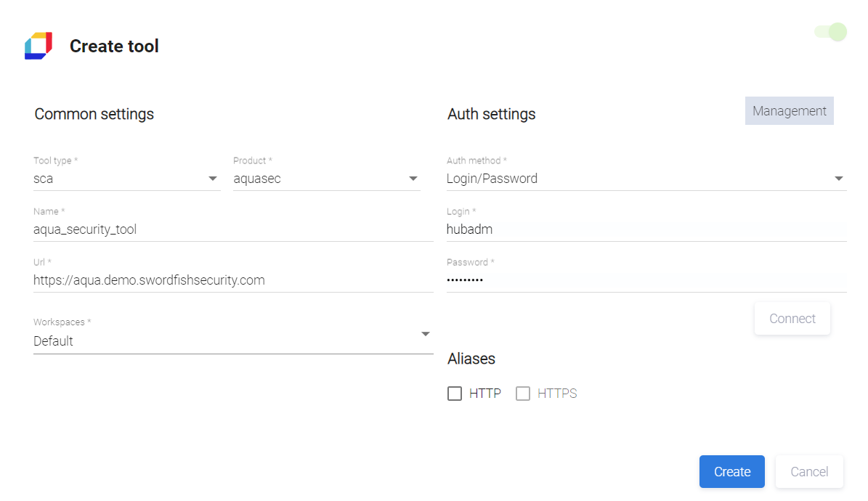Expand the Tool type dropdown arrow

click(213, 179)
